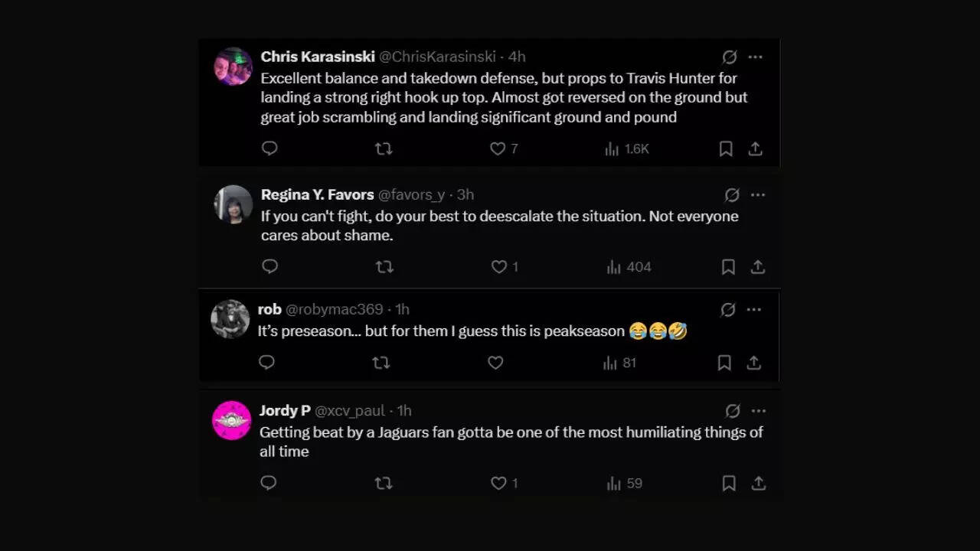Screen dimensions: 980x551
Task: Select Chris Karasinski's username
Action: (x=317, y=57)
